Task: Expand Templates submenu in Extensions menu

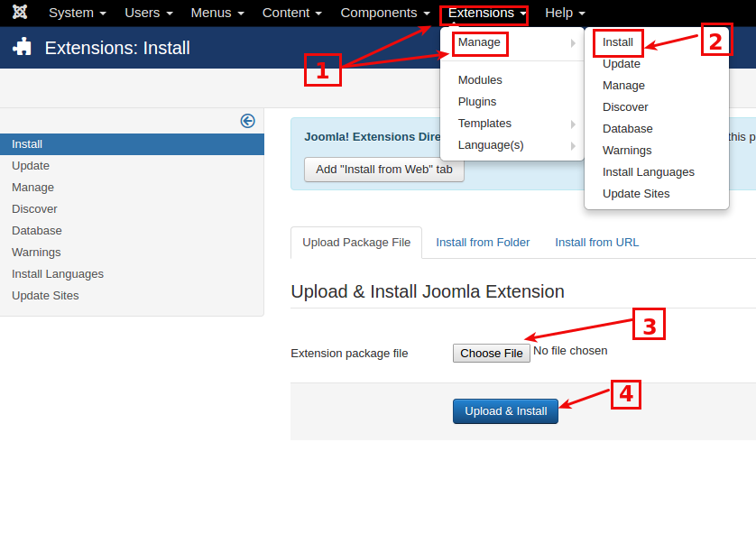Action: coord(512,124)
